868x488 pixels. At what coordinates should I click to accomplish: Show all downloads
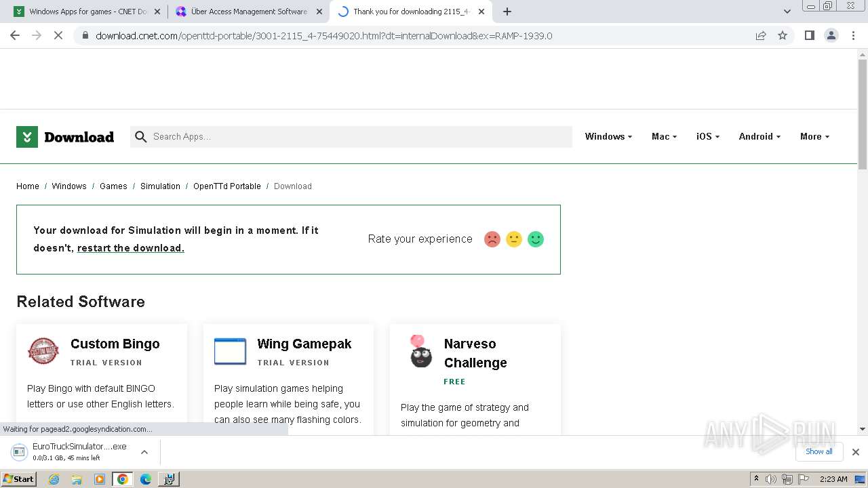tap(819, 451)
